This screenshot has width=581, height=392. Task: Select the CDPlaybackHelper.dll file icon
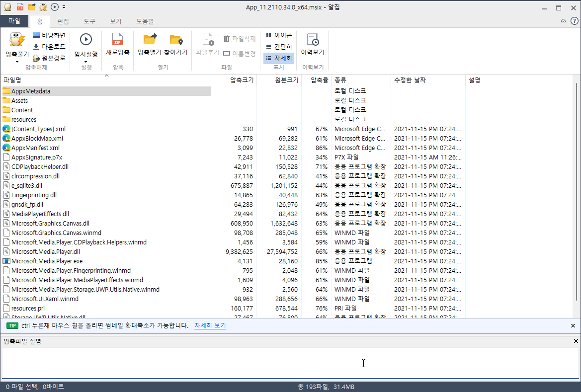[x=6, y=167]
